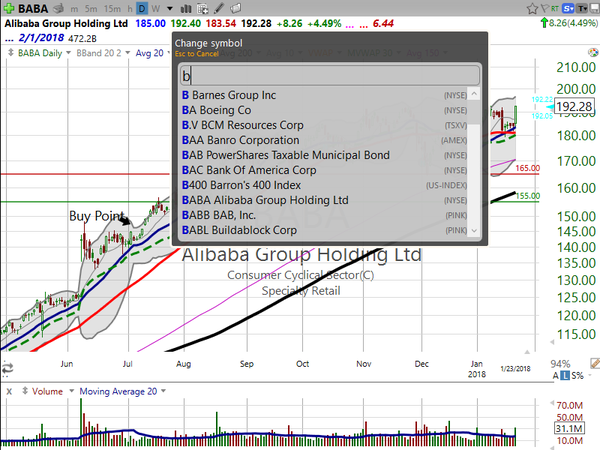Open the chart style bar icon
This screenshot has width=600, height=450.
pyautogui.click(x=186, y=8)
